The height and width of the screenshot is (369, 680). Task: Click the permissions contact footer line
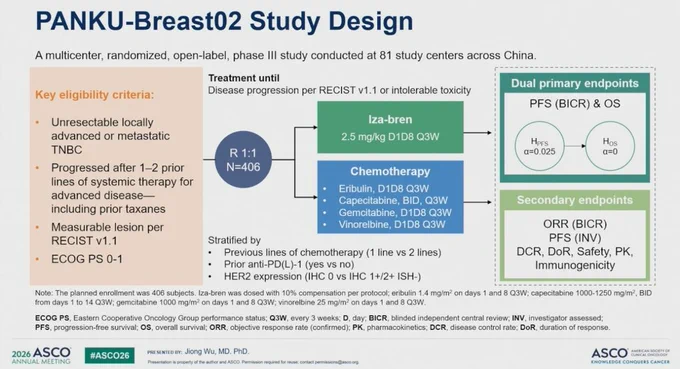tap(253, 362)
